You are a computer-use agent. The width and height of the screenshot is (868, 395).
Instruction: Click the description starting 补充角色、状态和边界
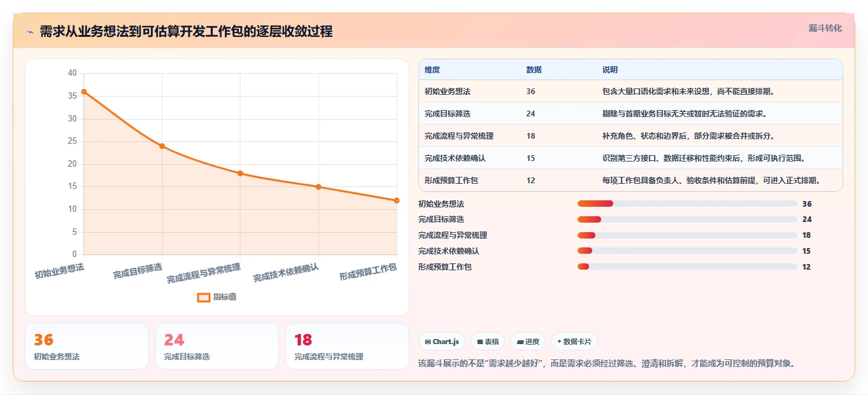pos(688,136)
